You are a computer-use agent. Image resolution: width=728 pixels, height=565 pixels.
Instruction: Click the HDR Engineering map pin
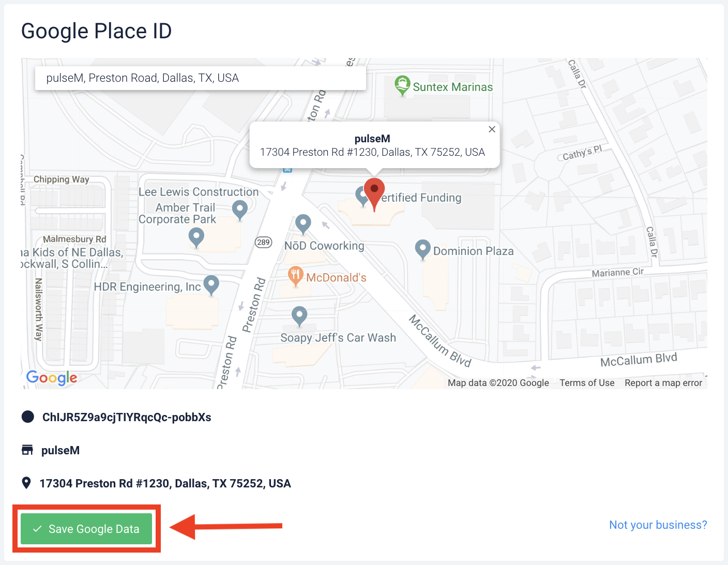(211, 284)
